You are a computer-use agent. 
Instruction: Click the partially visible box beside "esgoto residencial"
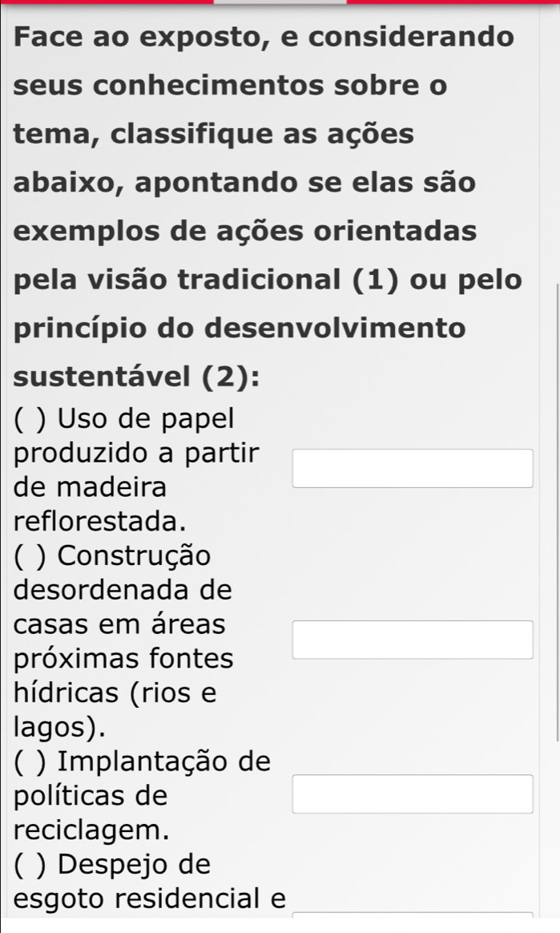[413, 914]
